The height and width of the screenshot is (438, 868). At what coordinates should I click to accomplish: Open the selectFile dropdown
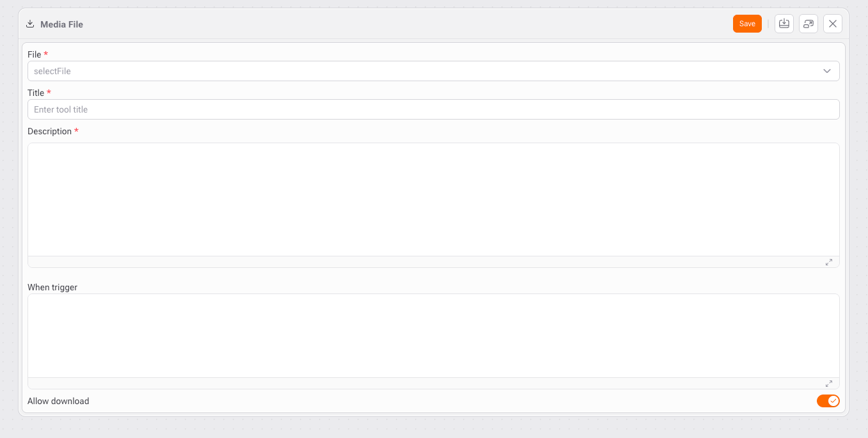coord(422,71)
